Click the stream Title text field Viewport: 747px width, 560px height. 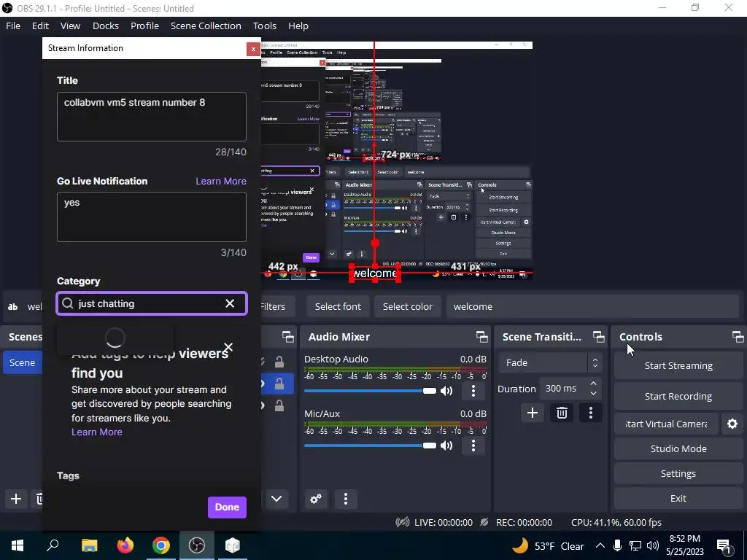(152, 117)
